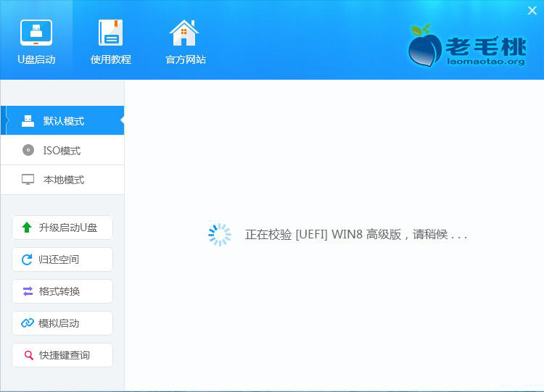
Task: Click the green arrow on 升级启动U盘
Action: pos(27,228)
